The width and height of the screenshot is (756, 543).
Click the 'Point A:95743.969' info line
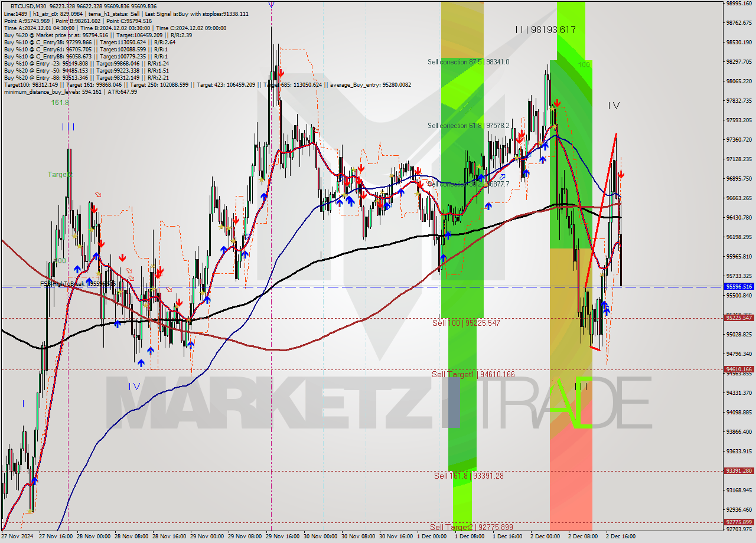[x=77, y=21]
